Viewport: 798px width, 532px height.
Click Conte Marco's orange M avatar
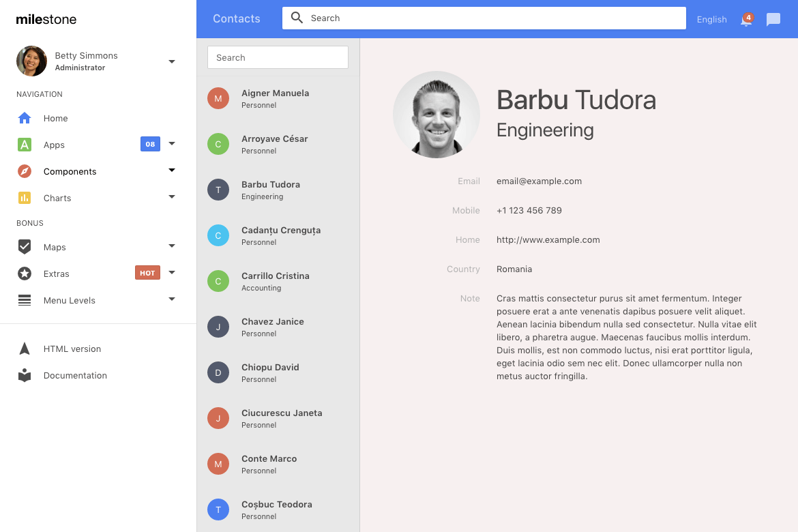[x=218, y=464]
